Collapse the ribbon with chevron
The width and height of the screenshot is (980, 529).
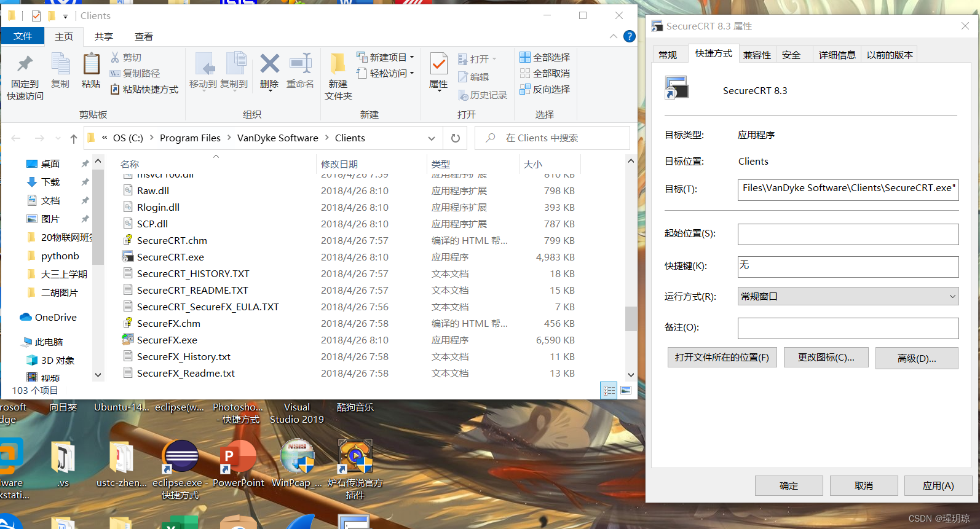(x=614, y=36)
